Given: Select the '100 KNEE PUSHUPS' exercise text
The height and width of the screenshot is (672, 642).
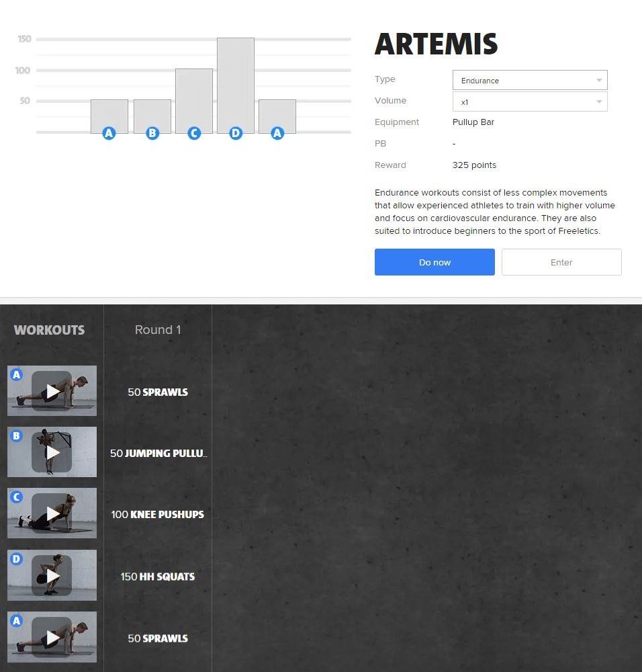Looking at the screenshot, I should coord(158,514).
